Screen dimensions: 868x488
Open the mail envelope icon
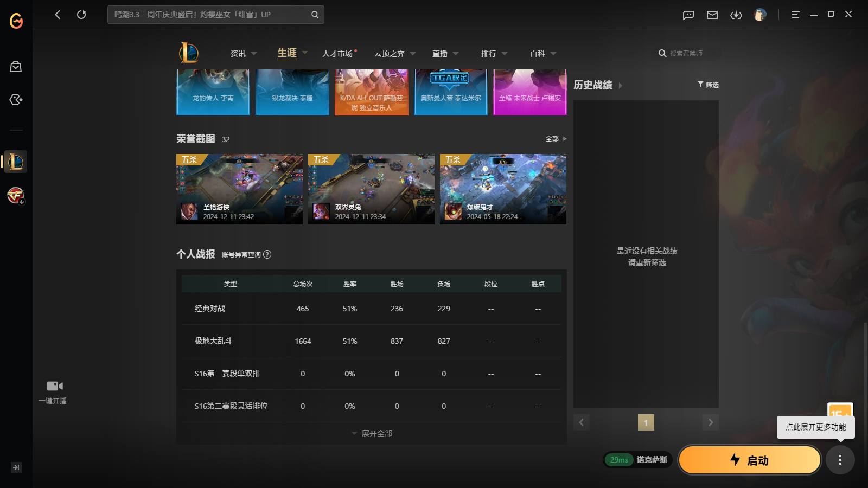712,15
